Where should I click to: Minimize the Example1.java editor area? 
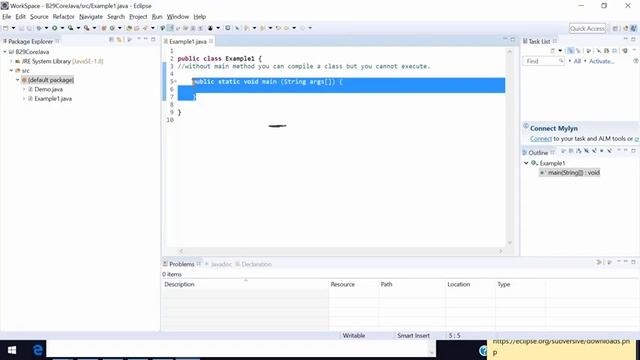505,39
